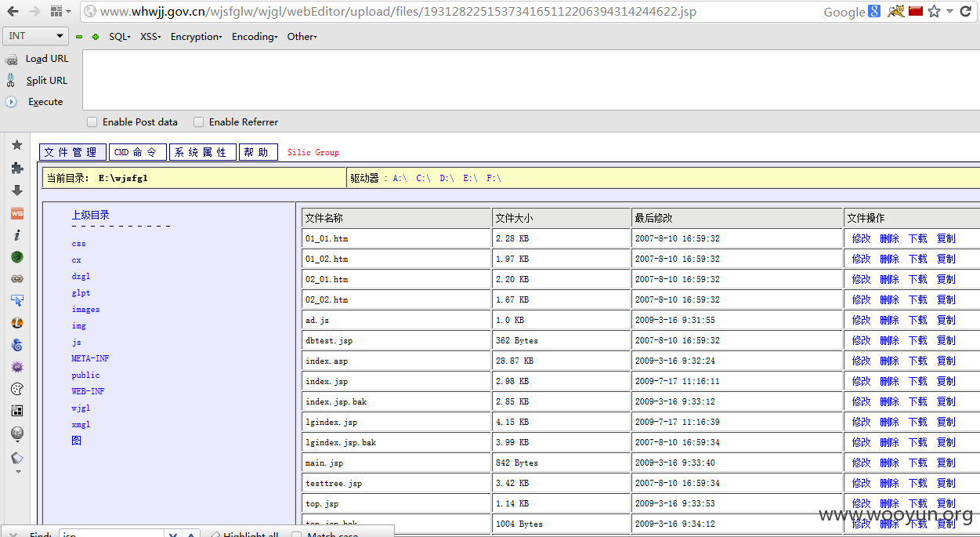Click the blue swirl sidebar icon
The height and width of the screenshot is (537, 980).
click(x=16, y=345)
